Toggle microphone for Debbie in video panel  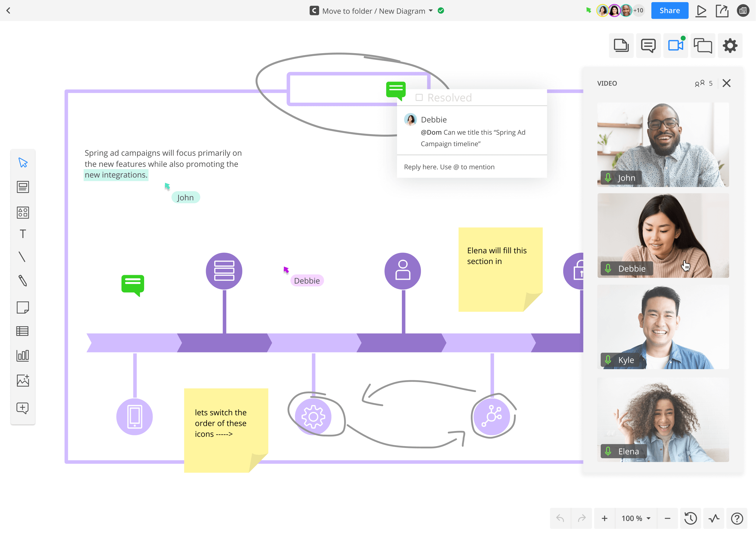tap(608, 269)
